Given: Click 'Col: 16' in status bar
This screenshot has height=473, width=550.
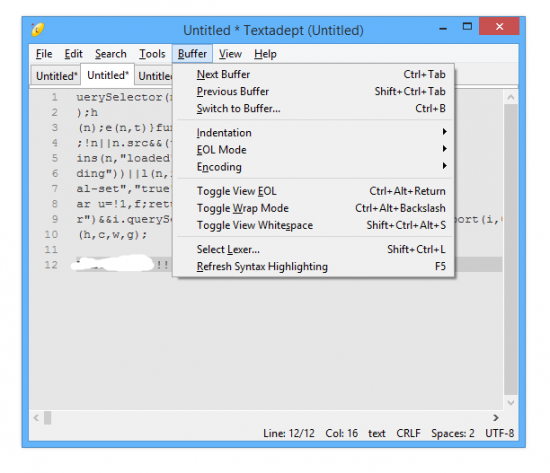Looking at the screenshot, I should 341,434.
